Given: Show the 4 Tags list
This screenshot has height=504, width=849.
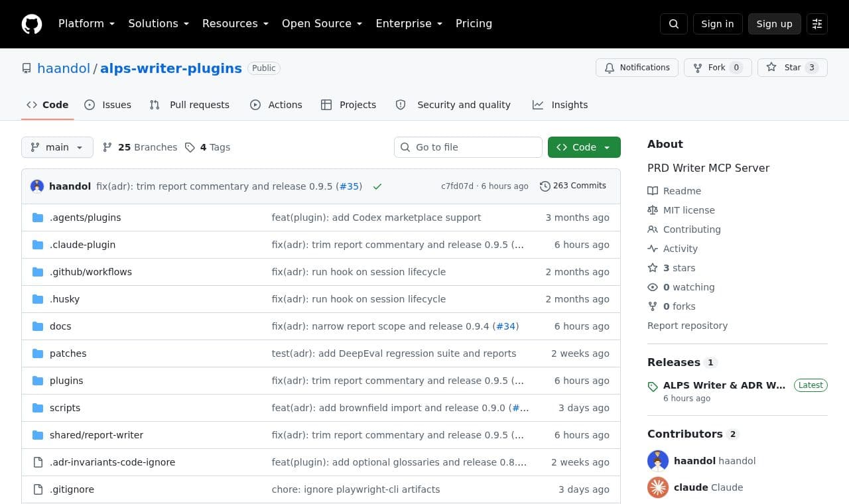Looking at the screenshot, I should [208, 147].
